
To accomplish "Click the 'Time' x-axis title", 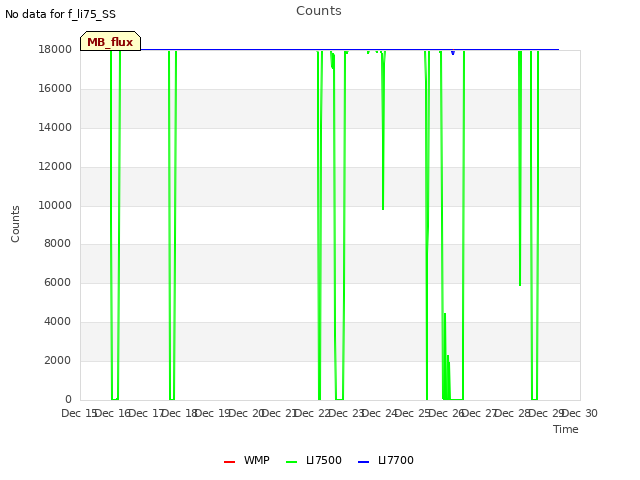I will pos(566,429).
